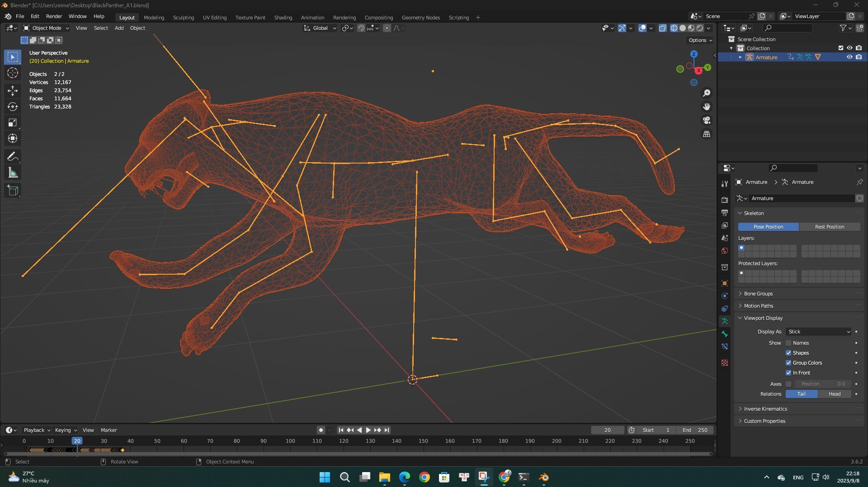The width and height of the screenshot is (868, 487).
Task: Expand Custom Properties panel
Action: point(764,421)
